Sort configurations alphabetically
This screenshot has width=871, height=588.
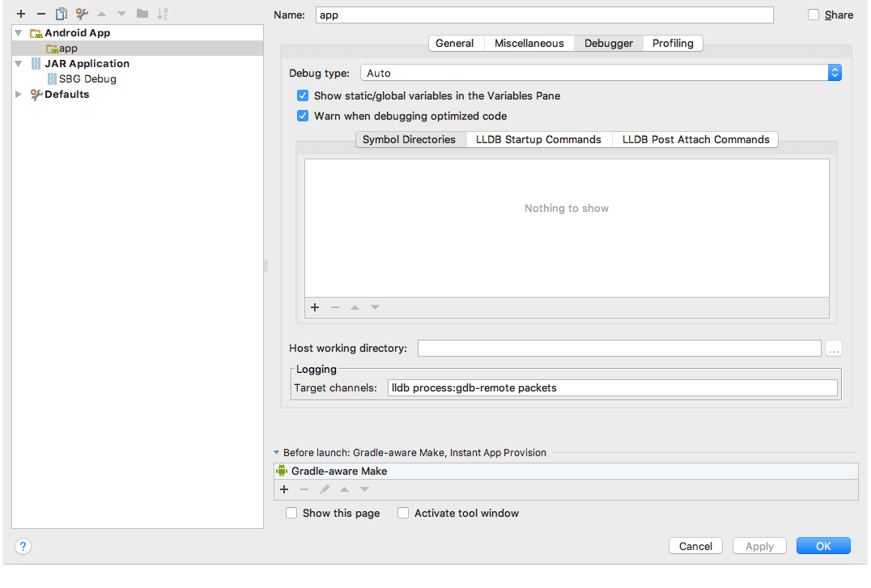click(x=162, y=14)
